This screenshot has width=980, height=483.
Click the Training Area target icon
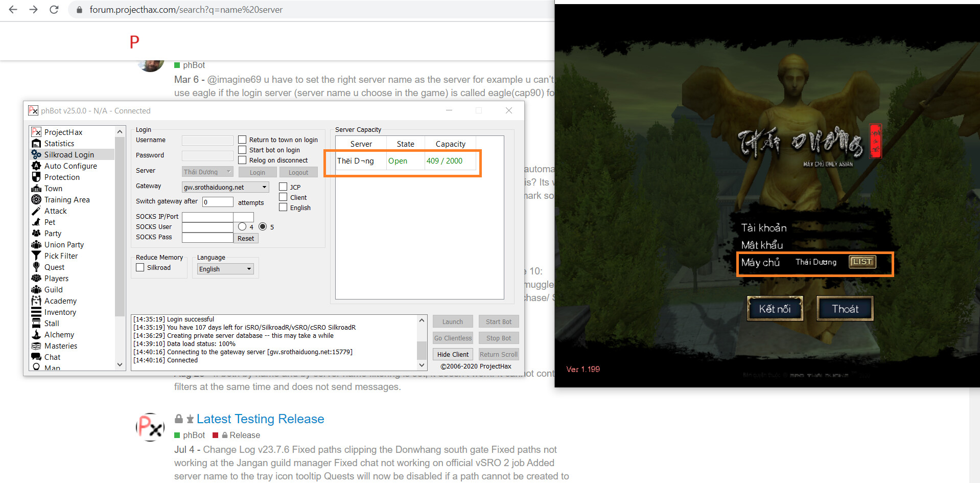36,200
